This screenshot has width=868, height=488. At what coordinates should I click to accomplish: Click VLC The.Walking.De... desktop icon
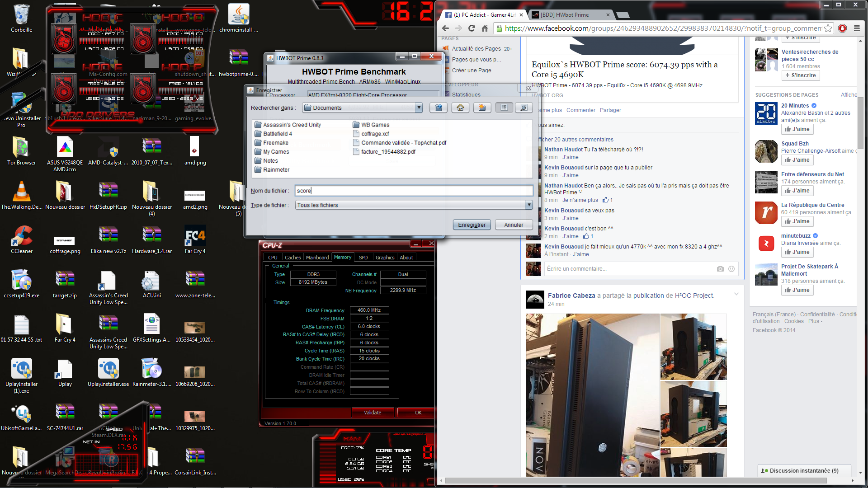pos(21,196)
